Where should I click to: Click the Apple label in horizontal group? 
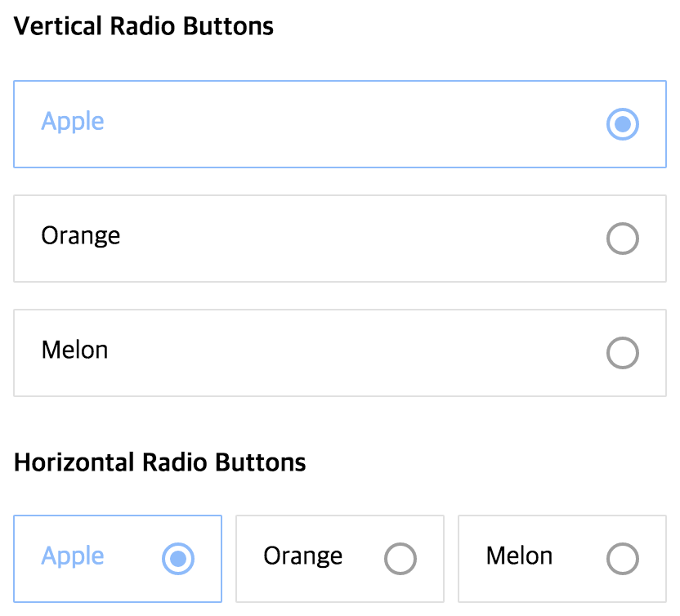coord(72,558)
